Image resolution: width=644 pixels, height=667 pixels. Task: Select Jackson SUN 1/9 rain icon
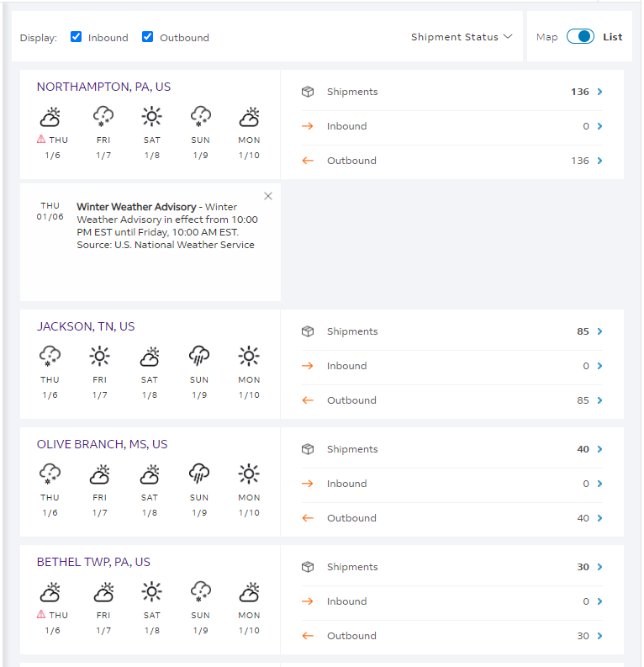[x=199, y=356]
